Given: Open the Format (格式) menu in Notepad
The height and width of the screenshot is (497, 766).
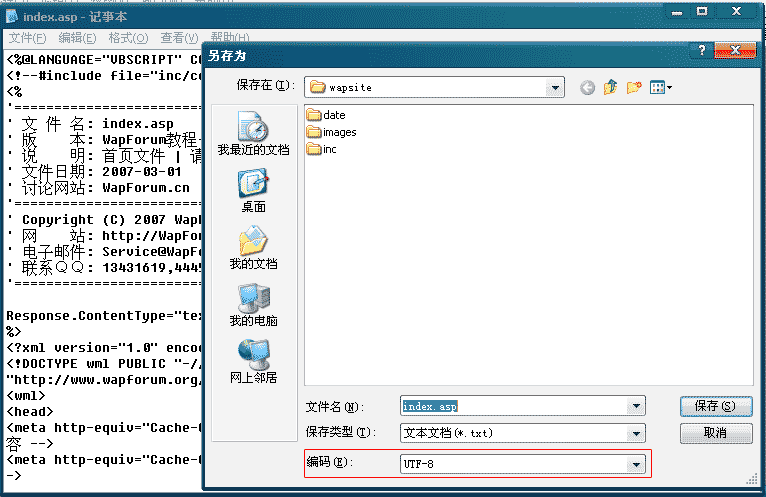Looking at the screenshot, I should (x=127, y=38).
